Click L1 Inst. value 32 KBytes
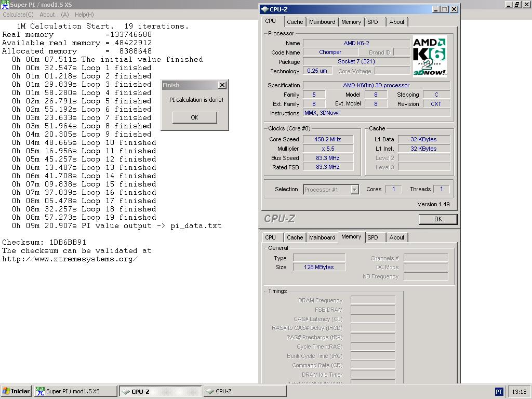 point(424,149)
